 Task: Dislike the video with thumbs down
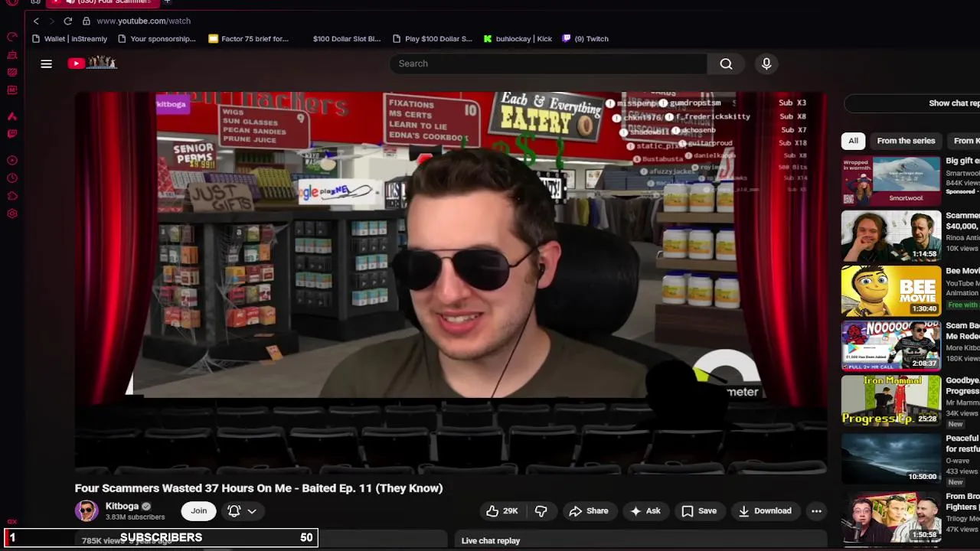(541, 511)
